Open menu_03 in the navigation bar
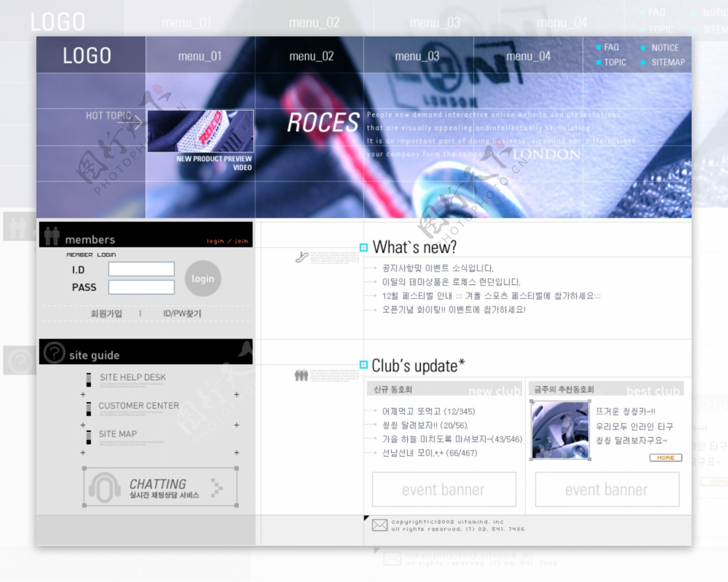The width and height of the screenshot is (728, 582). (x=417, y=56)
